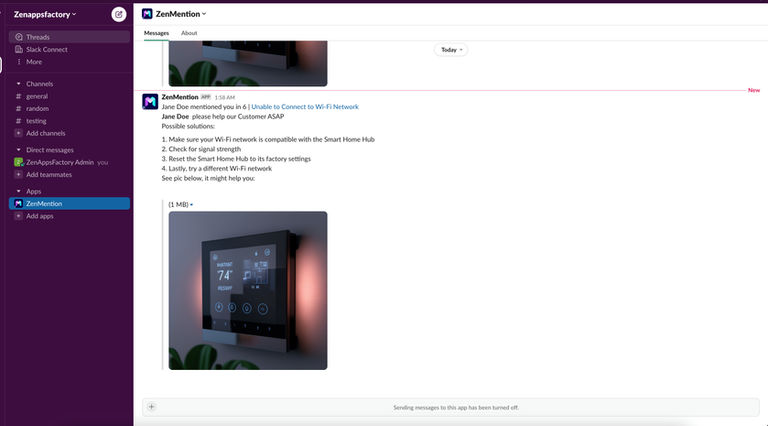768x426 pixels.
Task: Click the ZenMention message avatar
Action: pyautogui.click(x=150, y=102)
